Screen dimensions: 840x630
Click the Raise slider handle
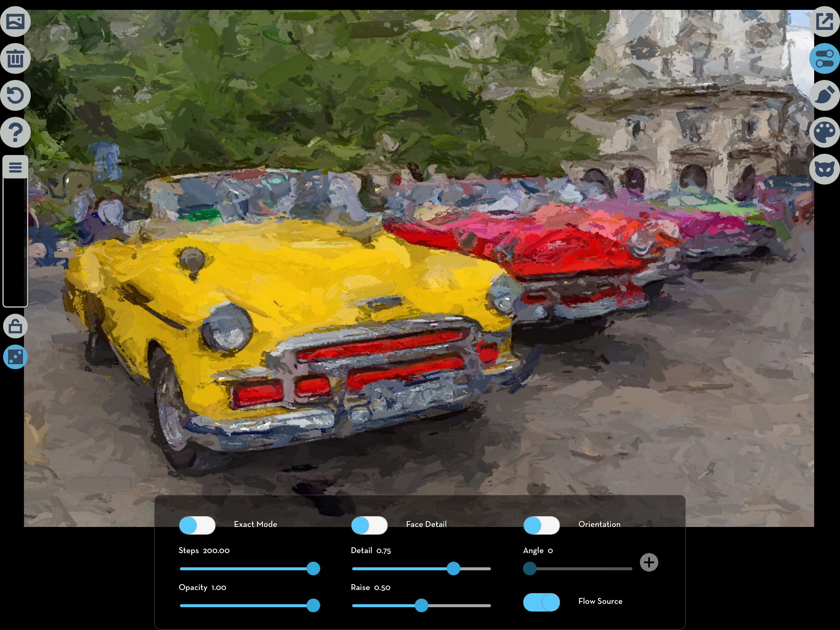[x=421, y=605]
